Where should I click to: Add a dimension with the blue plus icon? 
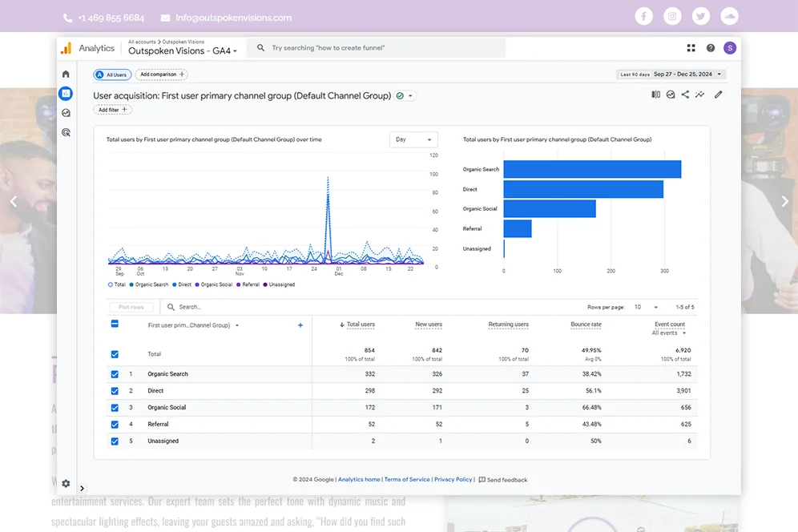300,325
